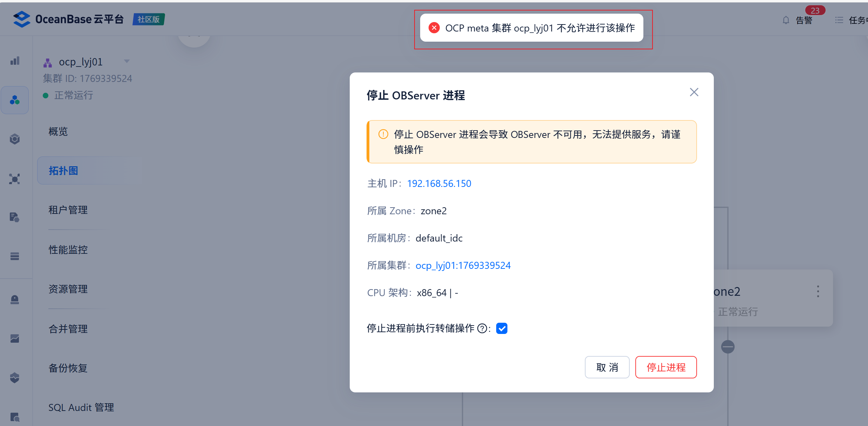Click the bar chart dashboard sidebar icon

[15, 61]
